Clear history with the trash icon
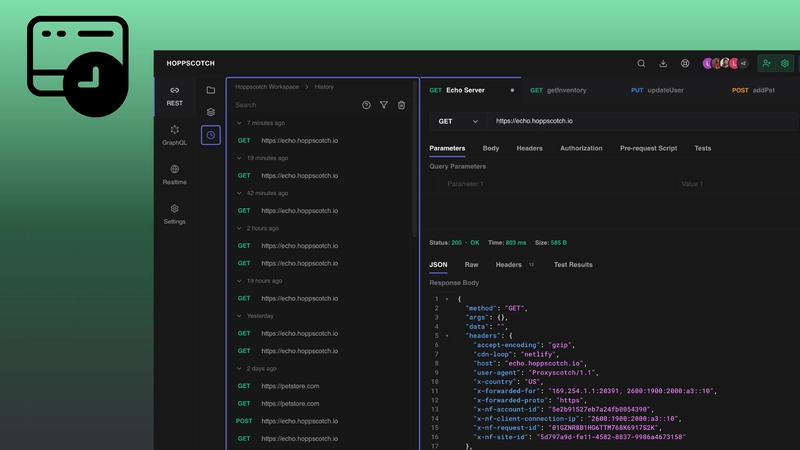This screenshot has height=450, width=800. pyautogui.click(x=402, y=105)
